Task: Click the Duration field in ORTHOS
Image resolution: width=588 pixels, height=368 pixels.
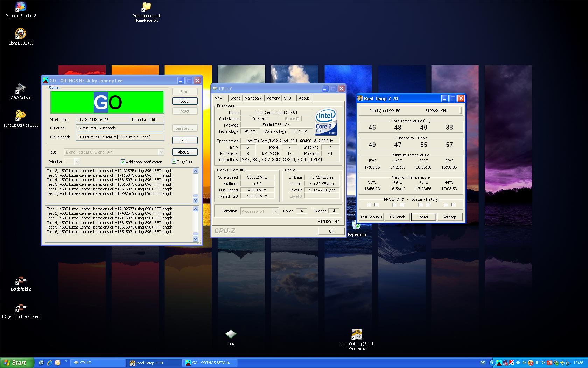Action: [120, 128]
